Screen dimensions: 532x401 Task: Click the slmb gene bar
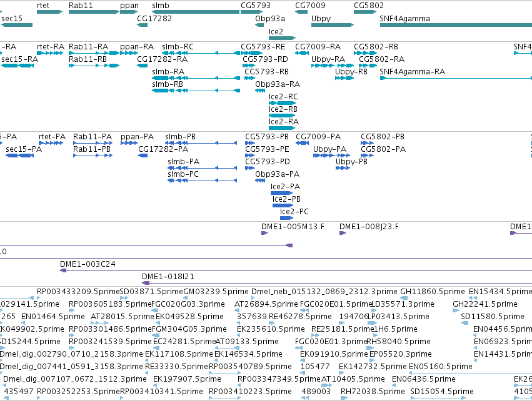196,12
